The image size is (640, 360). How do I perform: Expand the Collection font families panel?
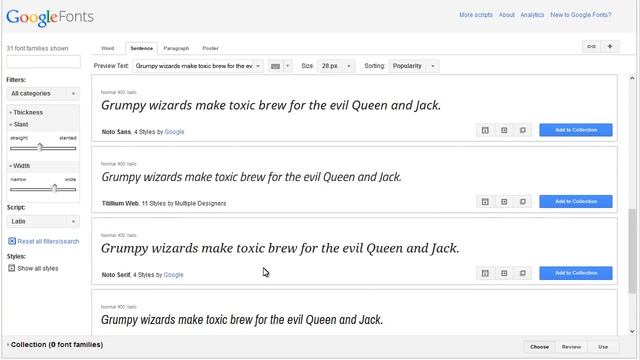click(55, 345)
